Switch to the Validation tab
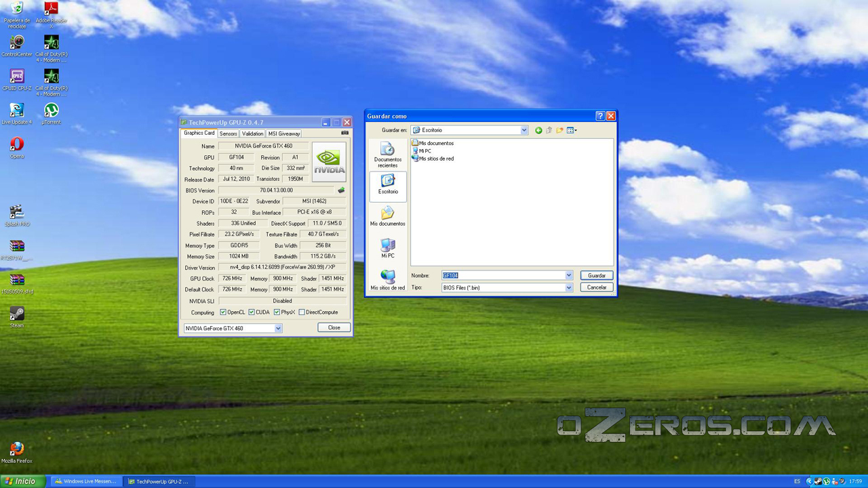 tap(252, 134)
